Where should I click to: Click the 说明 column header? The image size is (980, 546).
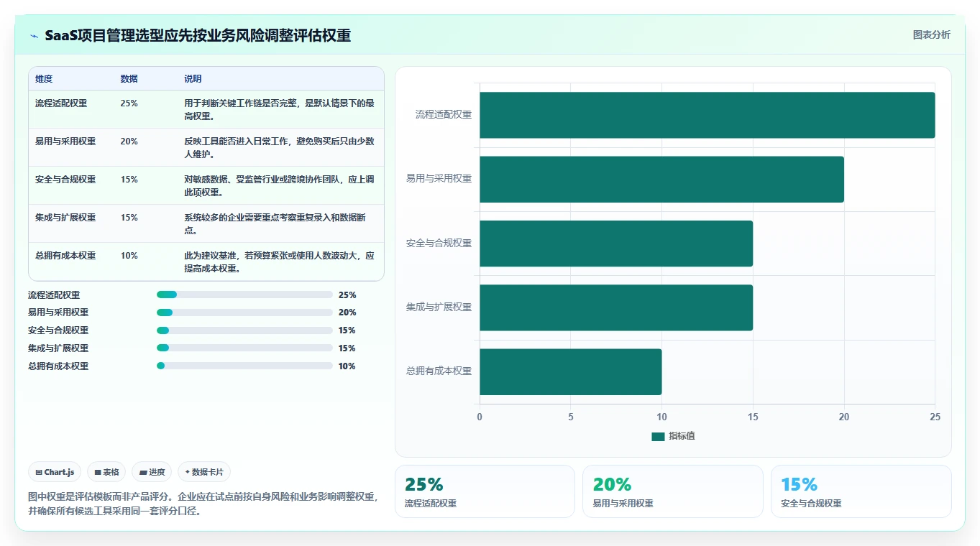193,79
